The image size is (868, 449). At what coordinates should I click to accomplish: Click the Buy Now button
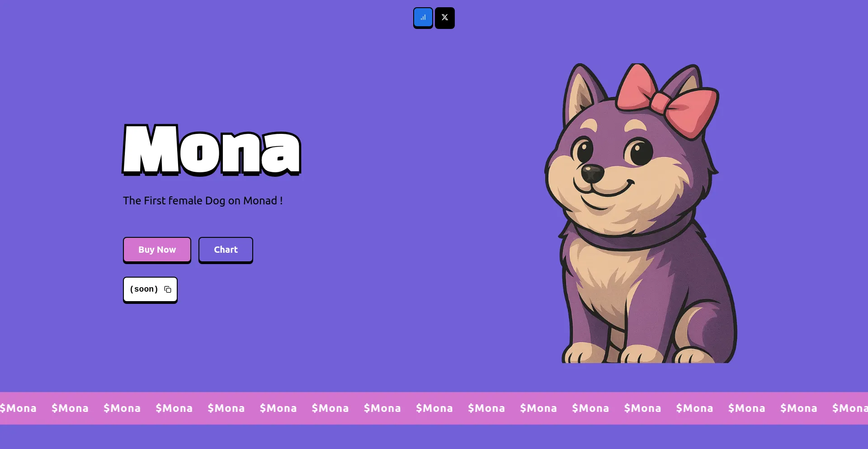157,250
